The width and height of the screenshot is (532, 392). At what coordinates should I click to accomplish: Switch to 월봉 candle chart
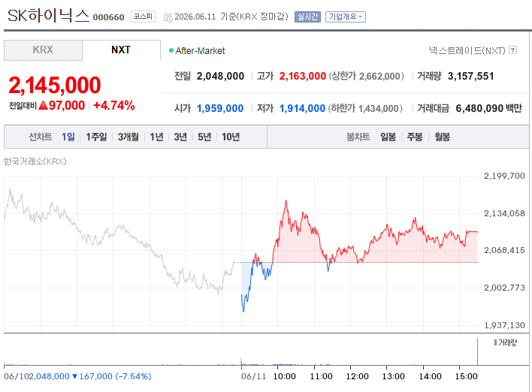pyautogui.click(x=442, y=137)
